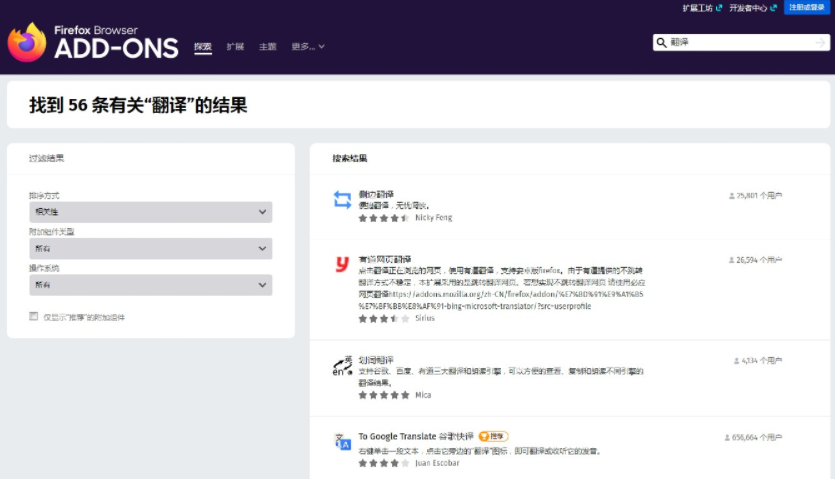Click the star rating by Juan Escobar
Image resolution: width=835 pixels, height=479 pixels.
click(384, 463)
